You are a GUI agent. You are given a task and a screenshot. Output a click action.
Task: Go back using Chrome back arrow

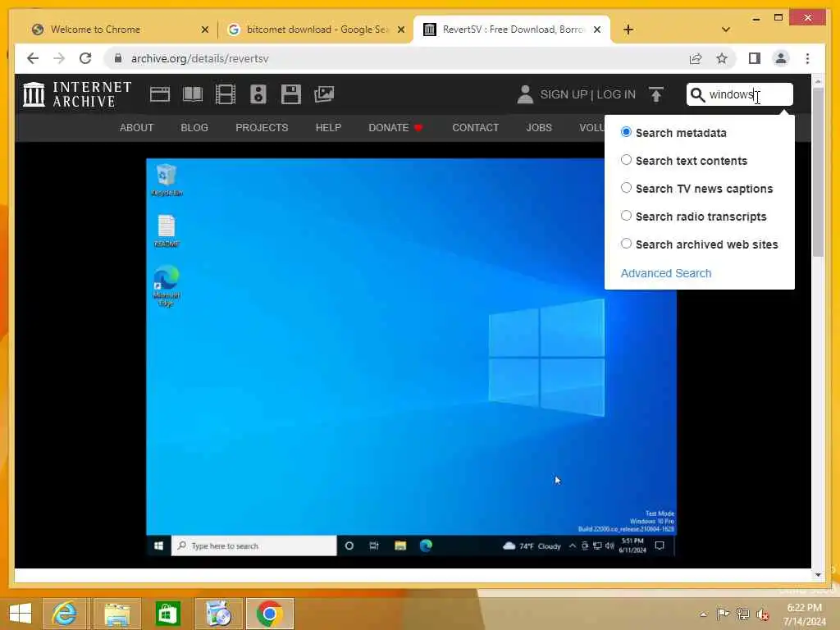tap(33, 58)
